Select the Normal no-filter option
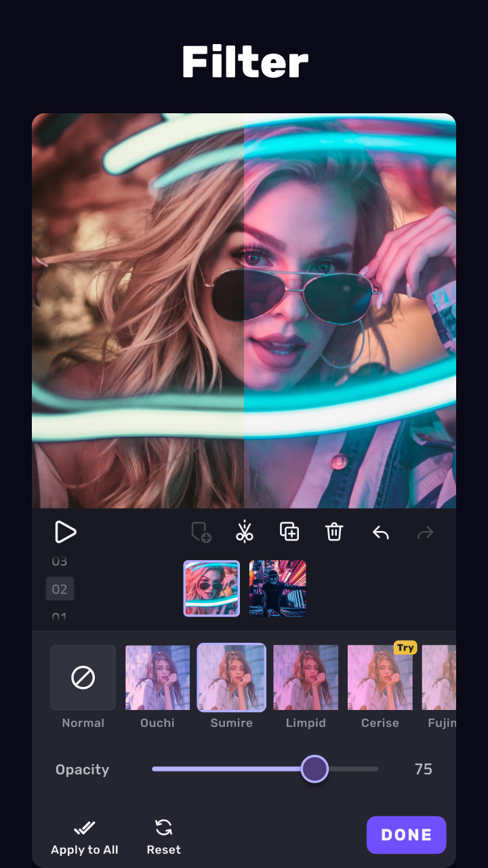 (83, 677)
